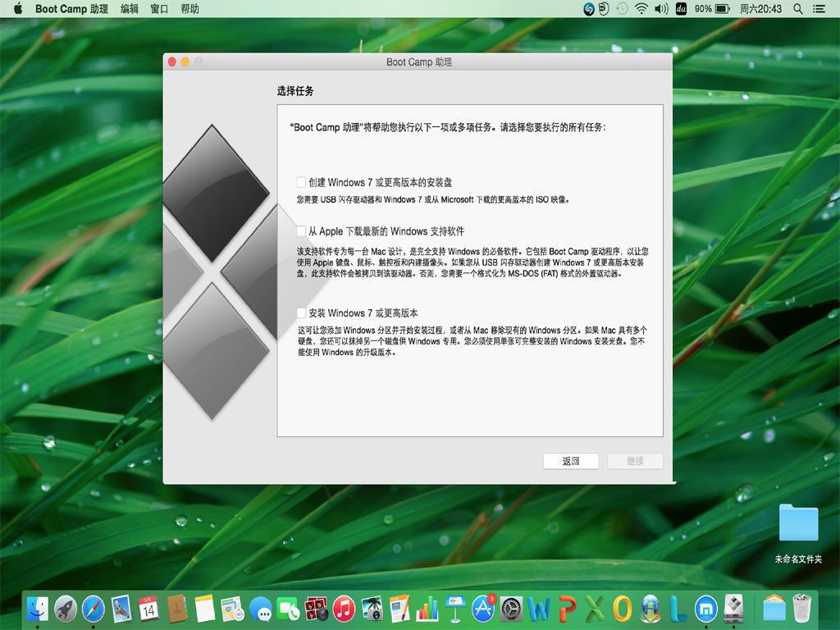Launch Outlook yellow O icon
This screenshot has width=840, height=630.
[x=623, y=609]
